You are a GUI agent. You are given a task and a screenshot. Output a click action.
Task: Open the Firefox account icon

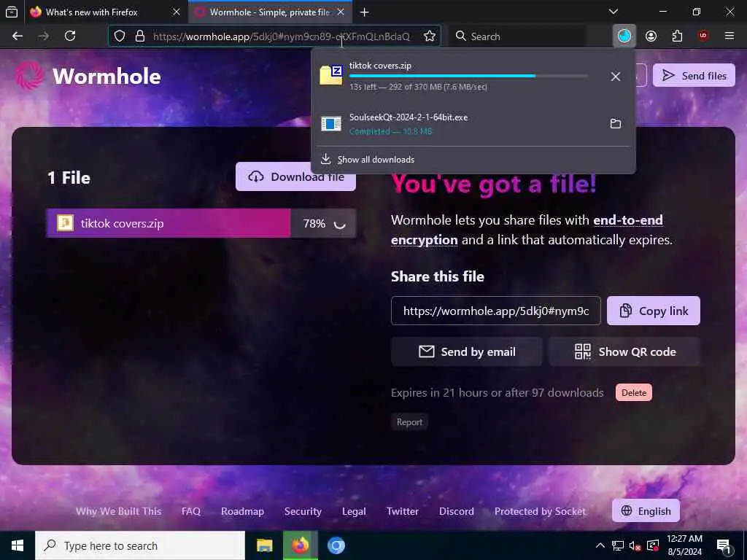click(651, 36)
